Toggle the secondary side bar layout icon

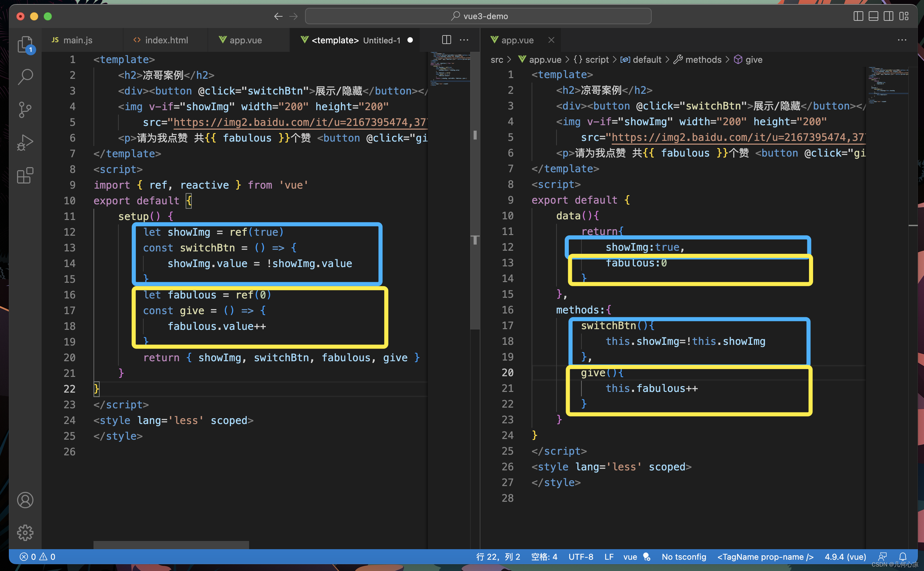pyautogui.click(x=888, y=16)
